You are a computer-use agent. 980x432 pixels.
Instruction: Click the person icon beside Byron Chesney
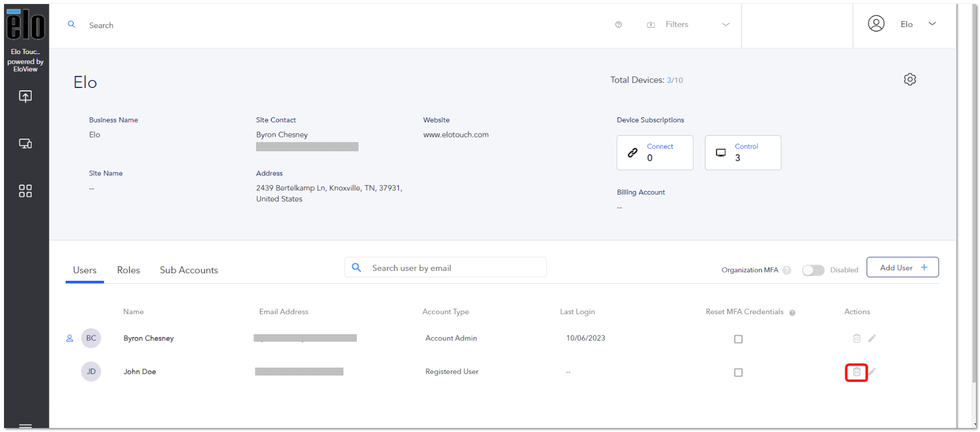(70, 338)
